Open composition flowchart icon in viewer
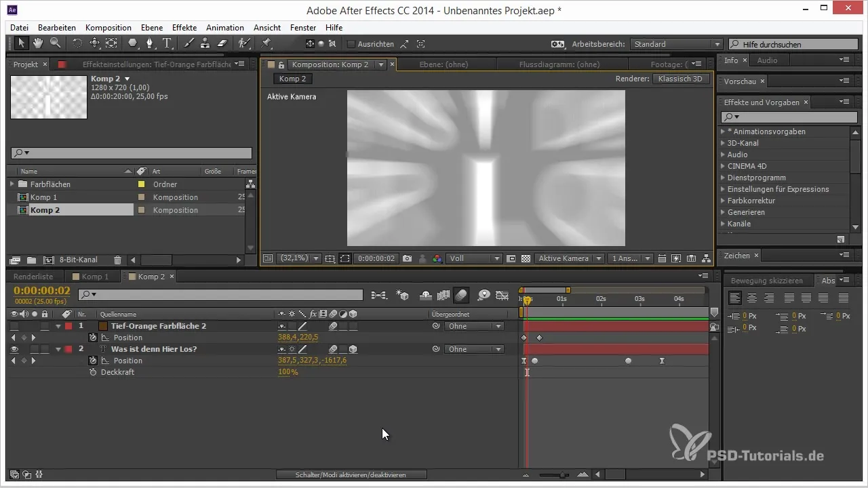This screenshot has height=488, width=868. point(705,258)
